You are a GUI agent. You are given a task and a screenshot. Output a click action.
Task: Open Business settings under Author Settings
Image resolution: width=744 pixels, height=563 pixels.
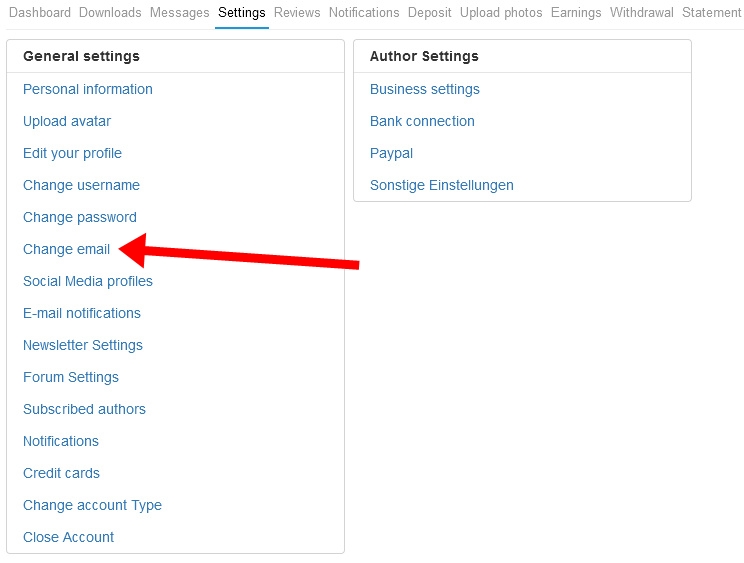tap(425, 89)
